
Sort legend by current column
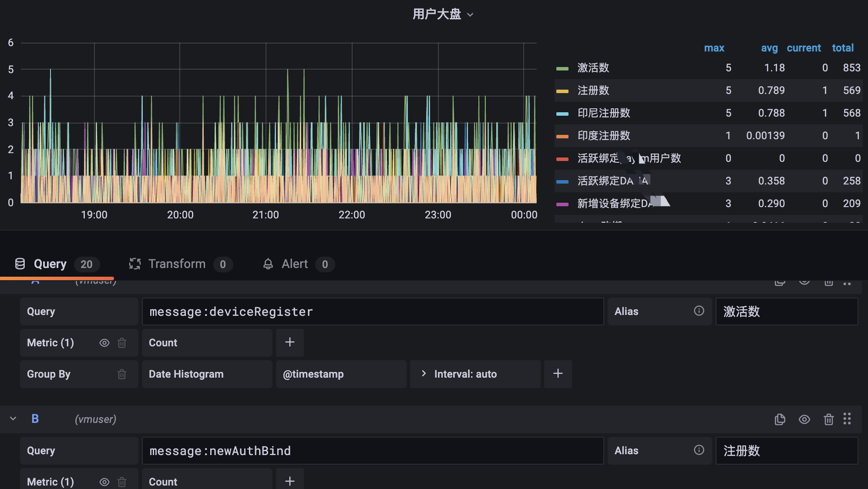click(x=804, y=48)
